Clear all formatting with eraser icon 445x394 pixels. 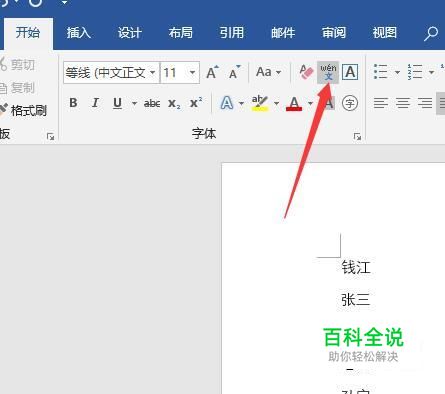pyautogui.click(x=306, y=72)
